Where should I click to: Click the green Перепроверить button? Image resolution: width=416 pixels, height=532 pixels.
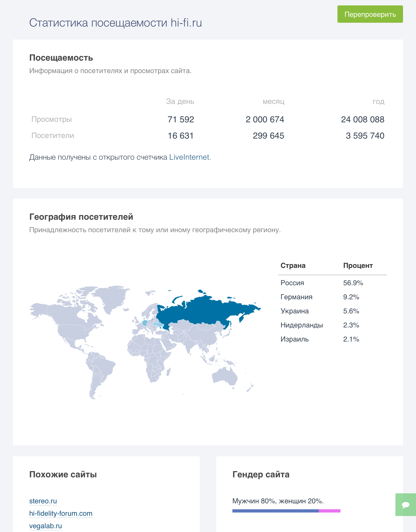[370, 14]
